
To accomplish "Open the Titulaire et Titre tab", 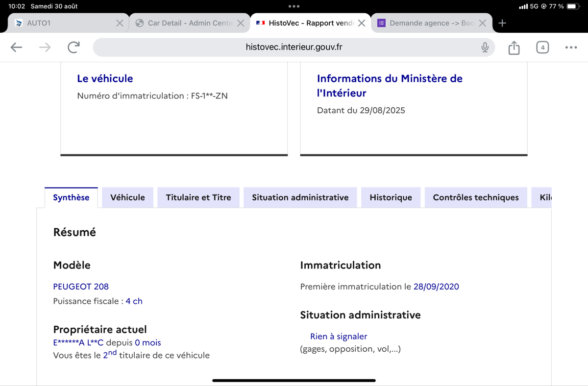I will pyautogui.click(x=198, y=197).
